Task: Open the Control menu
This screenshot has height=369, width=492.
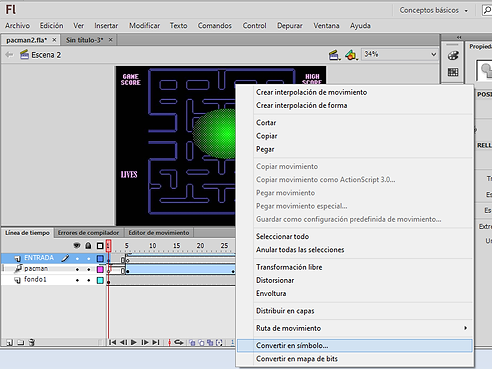Action: coord(254,26)
